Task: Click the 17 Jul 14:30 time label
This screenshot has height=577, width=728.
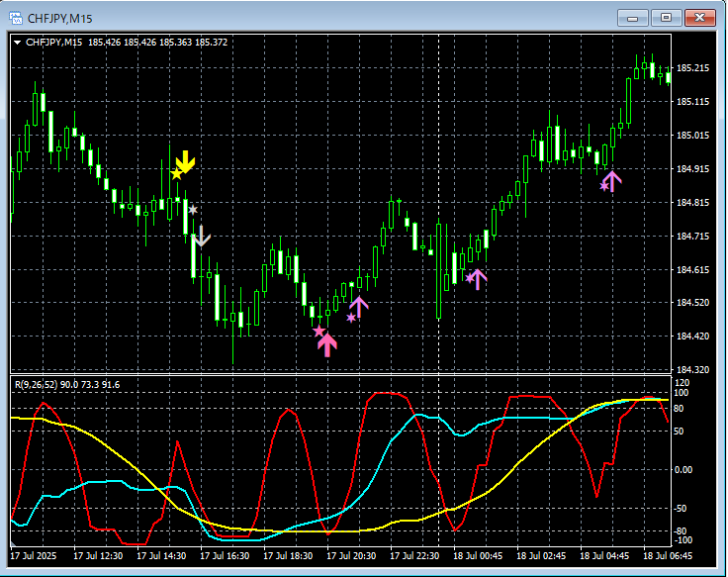Action: 161,555
